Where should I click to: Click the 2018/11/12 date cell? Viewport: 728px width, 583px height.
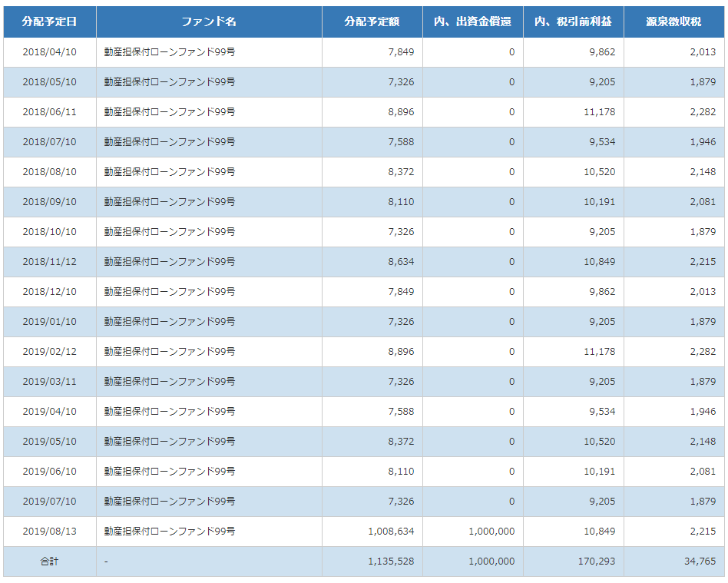click(x=49, y=262)
